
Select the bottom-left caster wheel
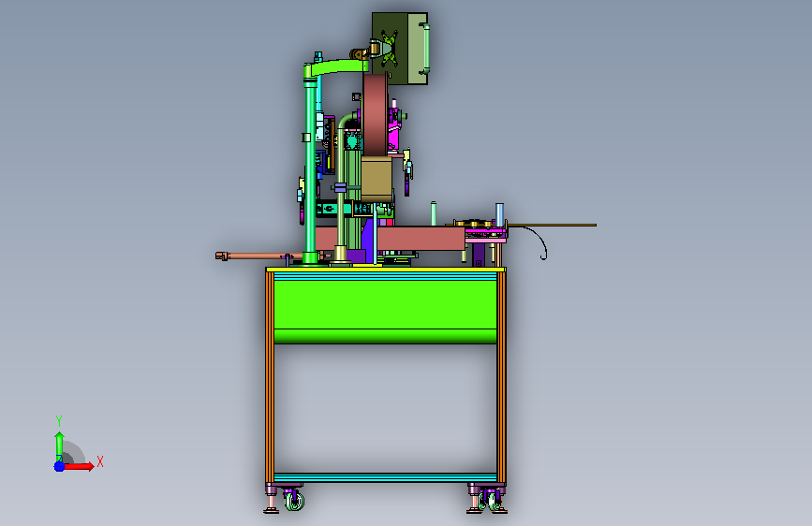click(x=294, y=500)
